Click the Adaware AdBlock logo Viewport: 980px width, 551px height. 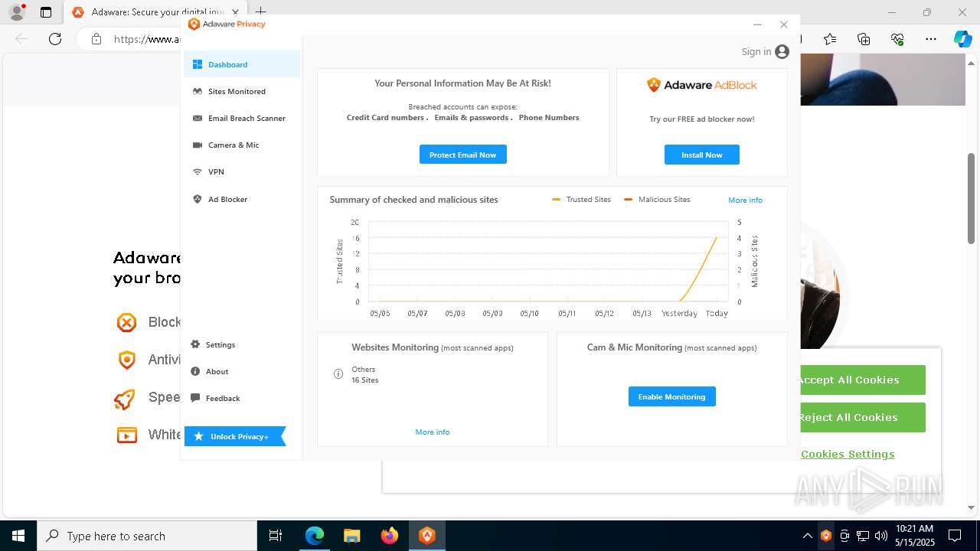pos(702,85)
